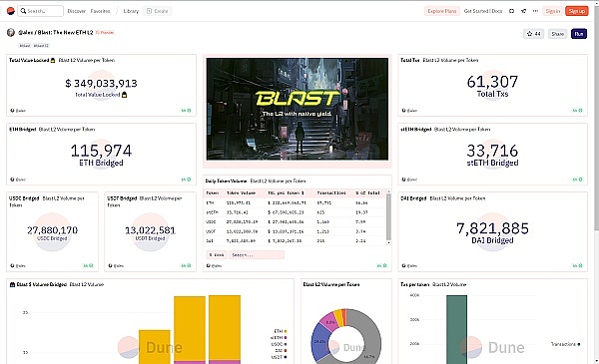Toggle USDC series in bar chart legend
599x364 pixels.
pos(279,344)
